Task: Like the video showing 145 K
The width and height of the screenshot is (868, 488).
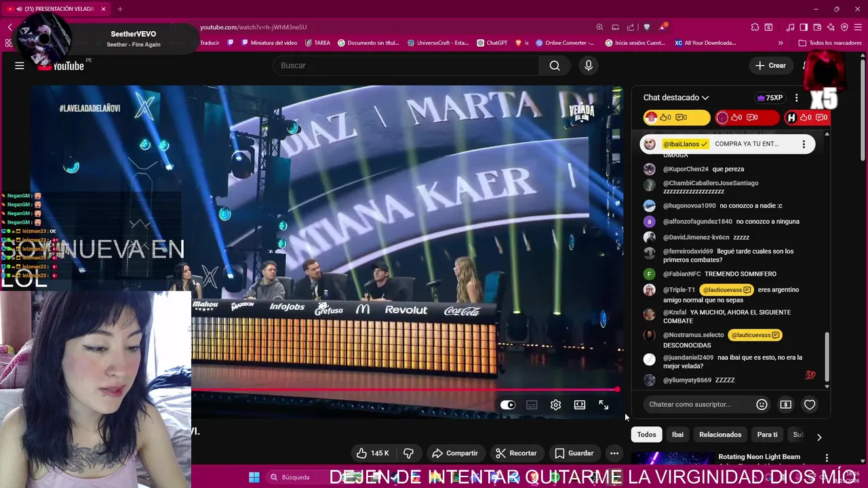Action: (372, 453)
